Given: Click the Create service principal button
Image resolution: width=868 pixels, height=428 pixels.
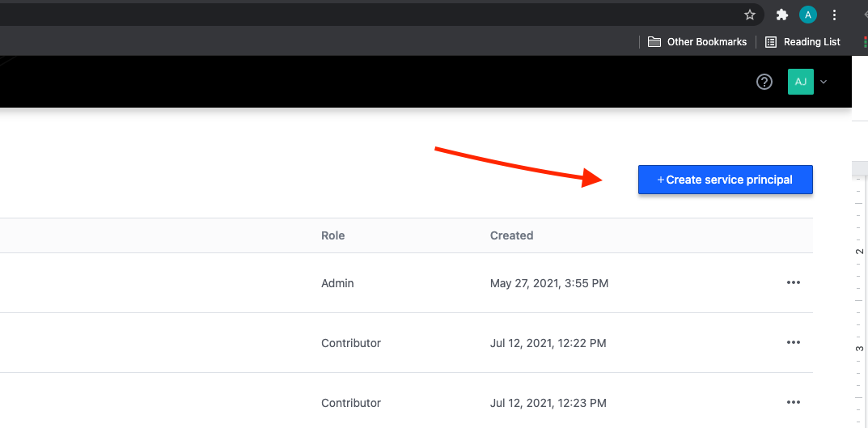Looking at the screenshot, I should tap(725, 180).
